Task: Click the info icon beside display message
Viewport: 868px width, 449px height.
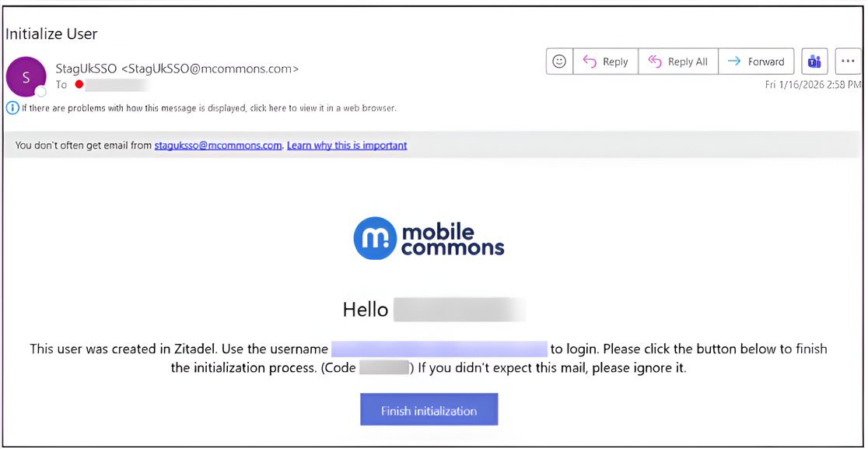Action: 12,108
